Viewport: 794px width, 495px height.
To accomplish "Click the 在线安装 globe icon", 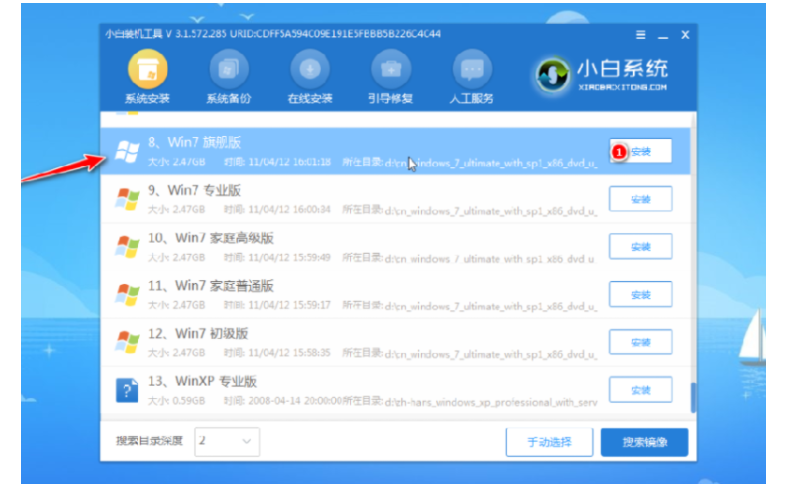I will coord(309,70).
